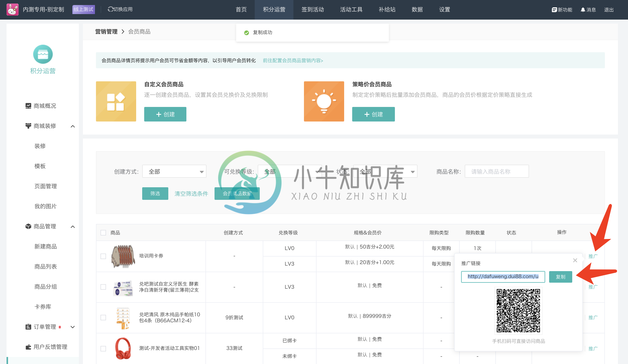Image resolution: width=628 pixels, height=364 pixels.
Task: Go to 首页 tab
Action: pyautogui.click(x=241, y=10)
